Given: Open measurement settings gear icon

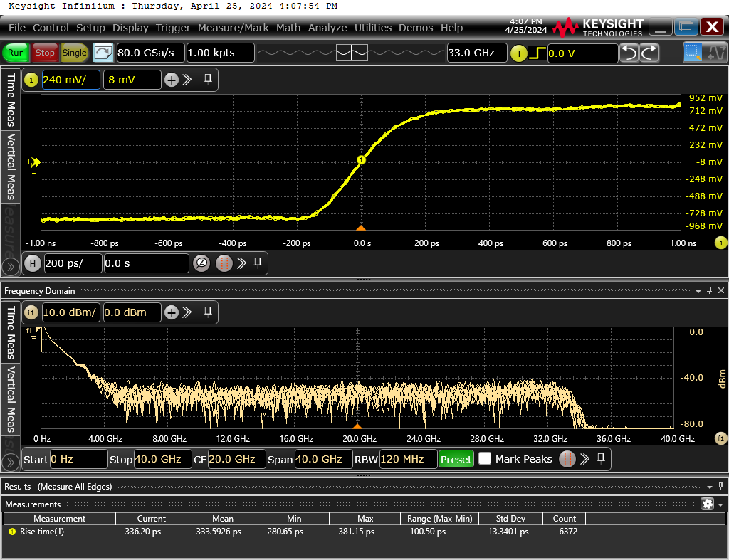Looking at the screenshot, I should [x=707, y=504].
